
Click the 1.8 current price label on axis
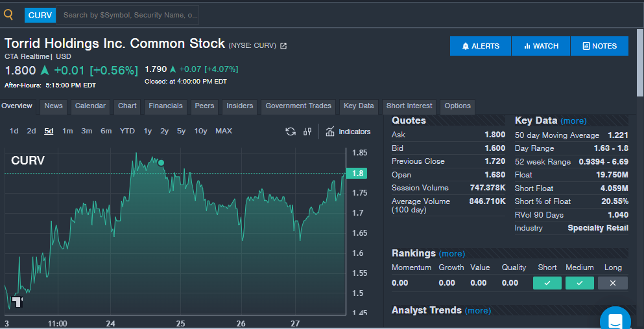point(357,174)
